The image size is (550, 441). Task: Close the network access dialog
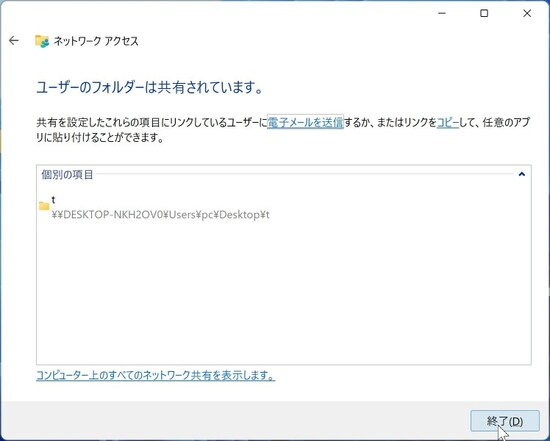coord(527,13)
